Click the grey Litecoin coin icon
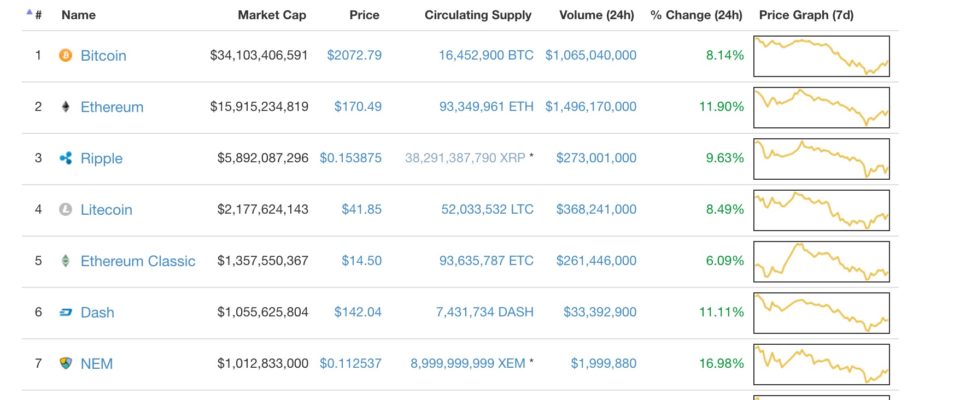This screenshot has height=400, width=960. point(66,209)
